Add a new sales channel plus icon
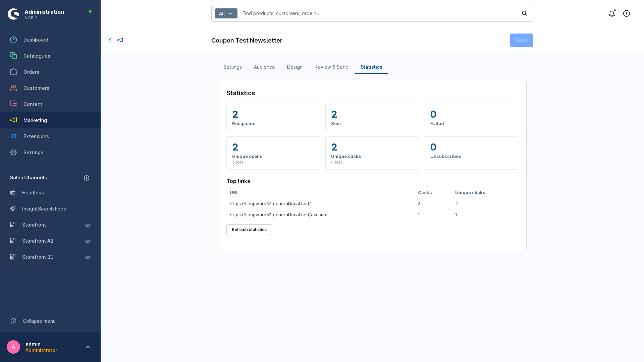The width and height of the screenshot is (644, 362). (87, 178)
